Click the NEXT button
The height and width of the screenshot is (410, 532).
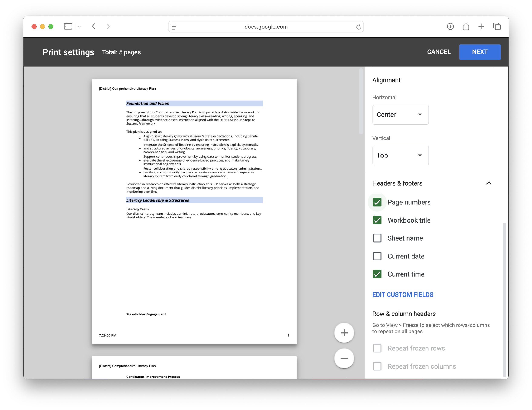click(480, 52)
